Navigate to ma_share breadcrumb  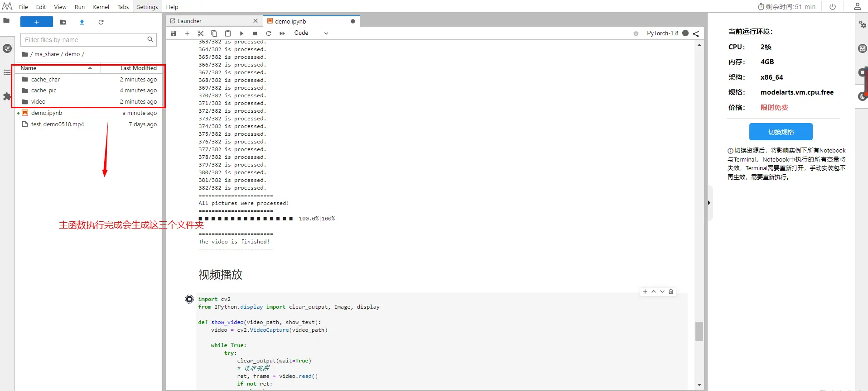[47, 54]
